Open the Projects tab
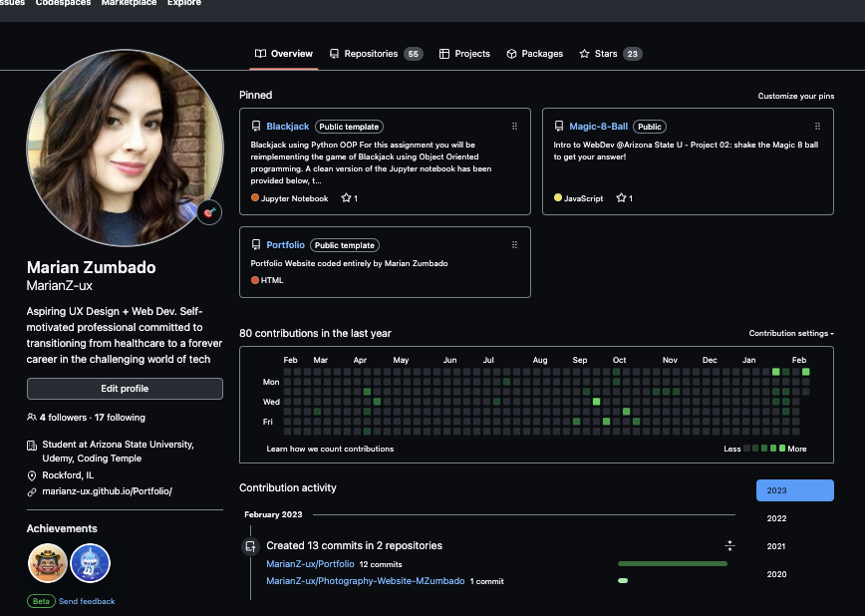 (x=471, y=54)
